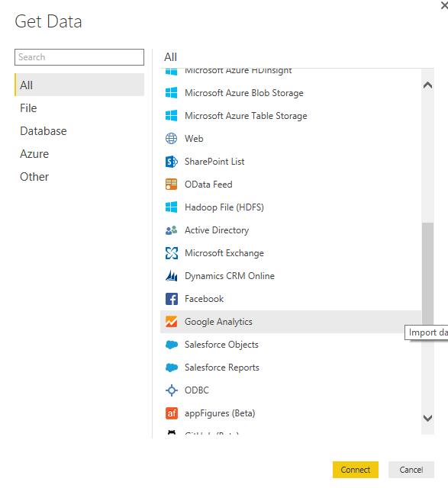Click the Google Analytics chart icon
This screenshot has width=448, height=488.
point(172,322)
